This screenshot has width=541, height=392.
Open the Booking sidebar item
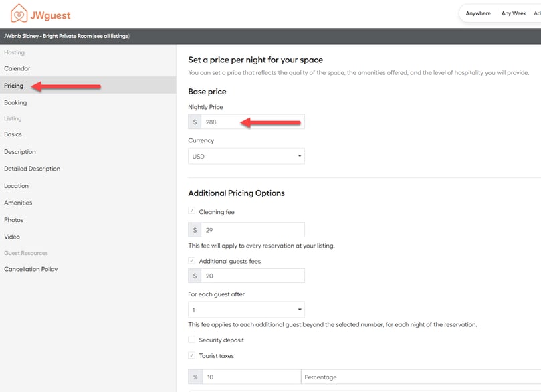[x=15, y=102]
